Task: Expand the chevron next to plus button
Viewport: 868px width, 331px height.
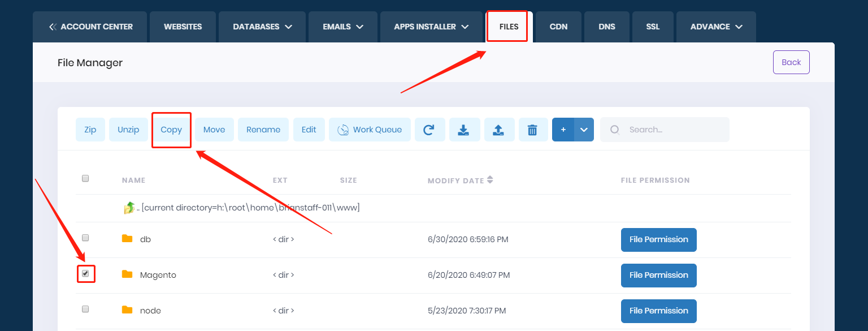Action: 583,130
